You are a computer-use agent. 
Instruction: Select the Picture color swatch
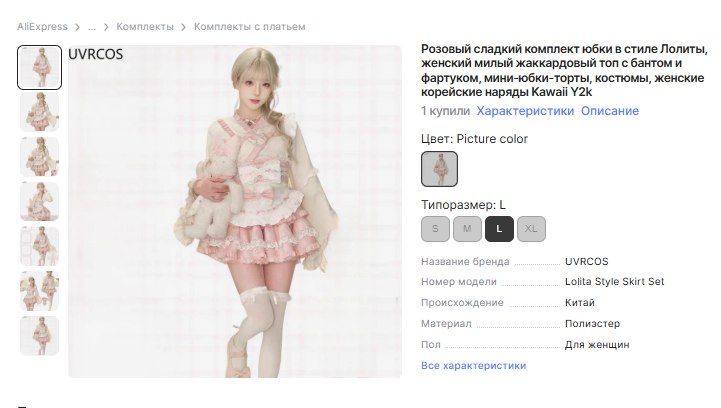(439, 169)
